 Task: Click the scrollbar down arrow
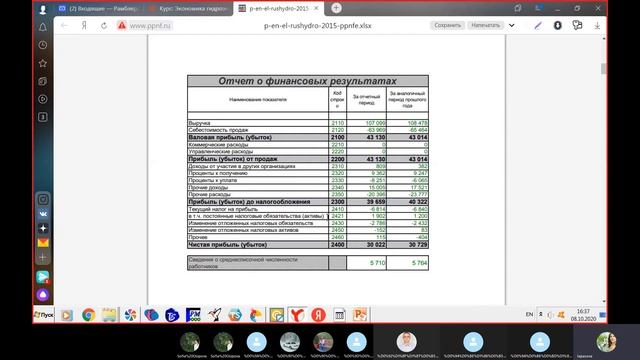[x=604, y=301]
